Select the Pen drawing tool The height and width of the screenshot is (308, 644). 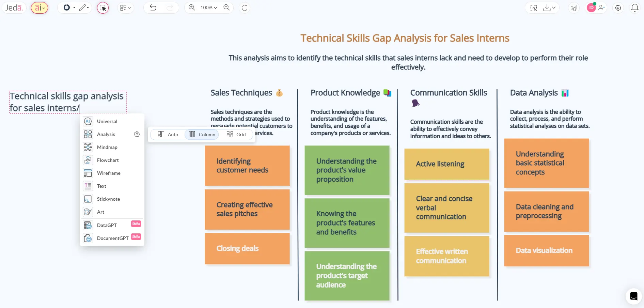(x=82, y=7)
